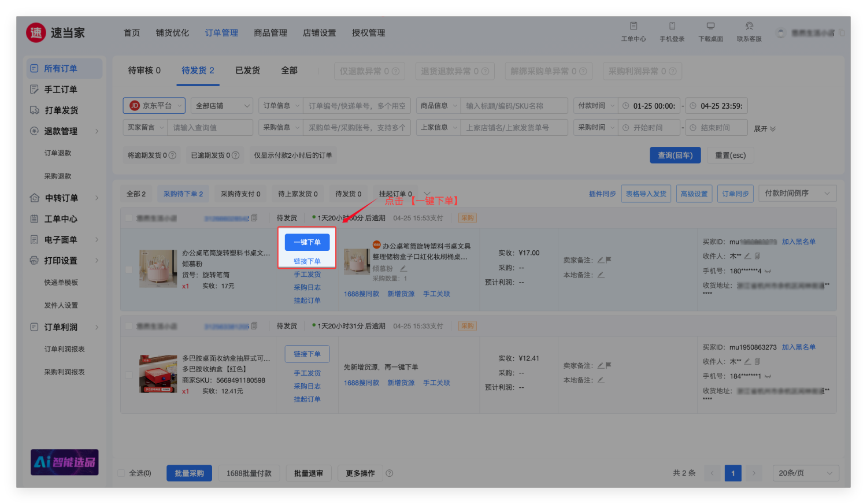Click the 订单编号 search input field
This screenshot has height=504, width=867.
[x=357, y=106]
